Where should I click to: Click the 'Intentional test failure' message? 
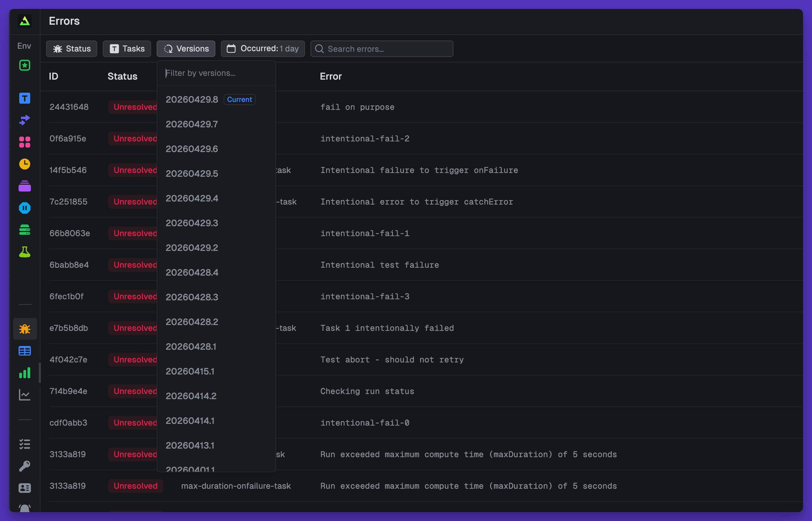(380, 265)
